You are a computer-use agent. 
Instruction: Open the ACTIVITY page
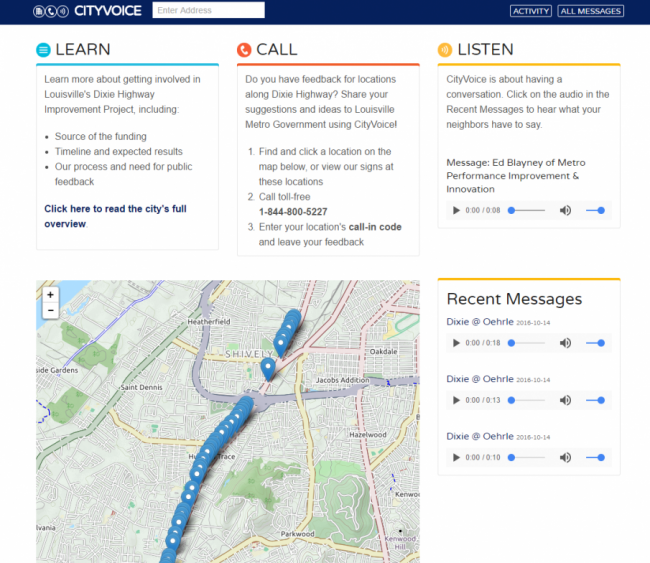[x=531, y=11]
